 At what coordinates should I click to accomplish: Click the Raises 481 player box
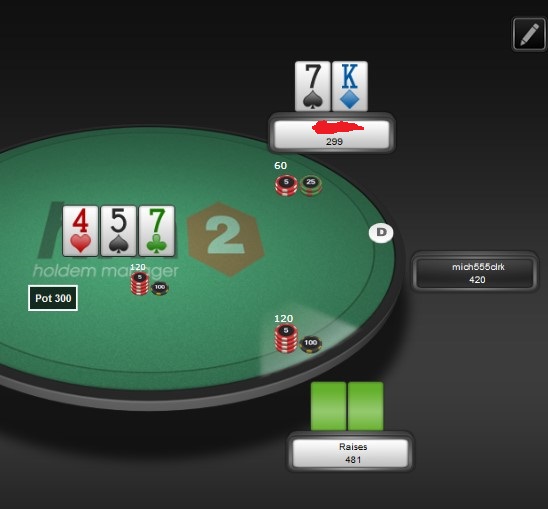(x=351, y=453)
